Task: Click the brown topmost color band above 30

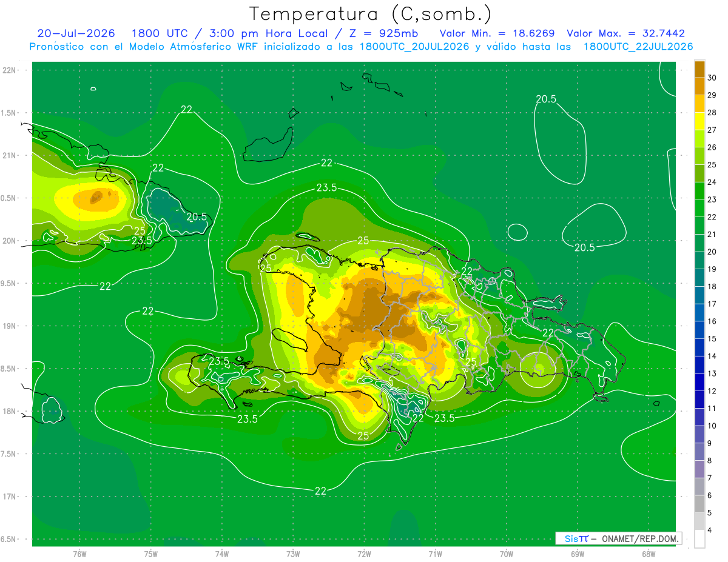Action: pos(699,69)
